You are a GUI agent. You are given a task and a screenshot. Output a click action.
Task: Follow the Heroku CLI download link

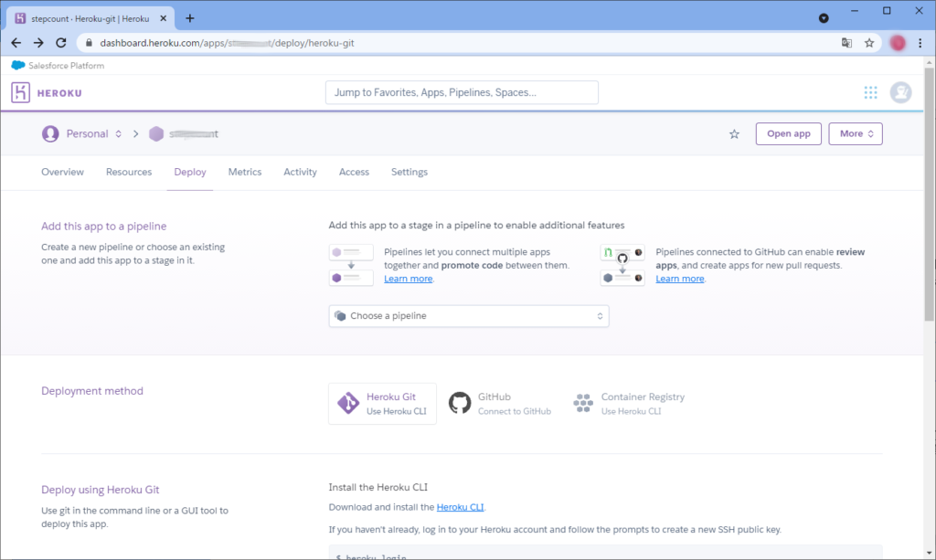pyautogui.click(x=460, y=507)
